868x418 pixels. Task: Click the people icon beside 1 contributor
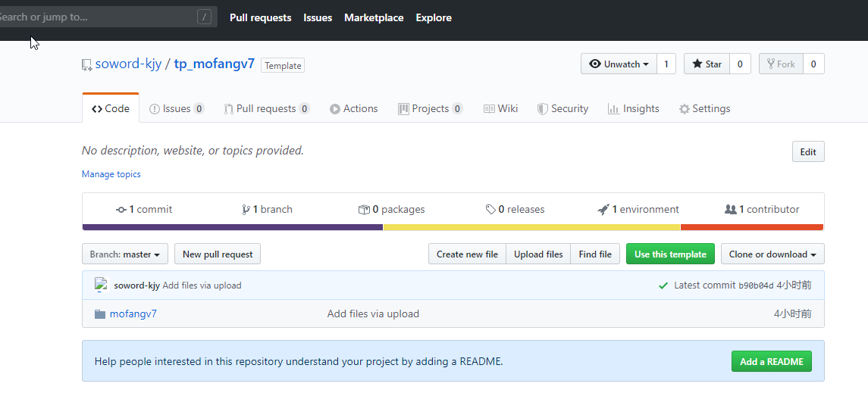pyautogui.click(x=731, y=210)
